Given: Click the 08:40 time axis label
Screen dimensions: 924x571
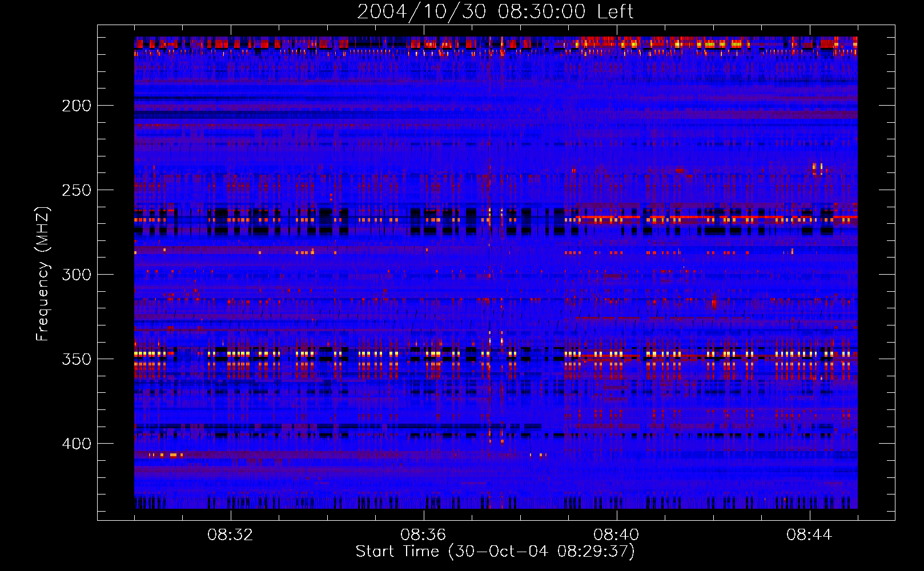Looking at the screenshot, I should coord(616,535).
